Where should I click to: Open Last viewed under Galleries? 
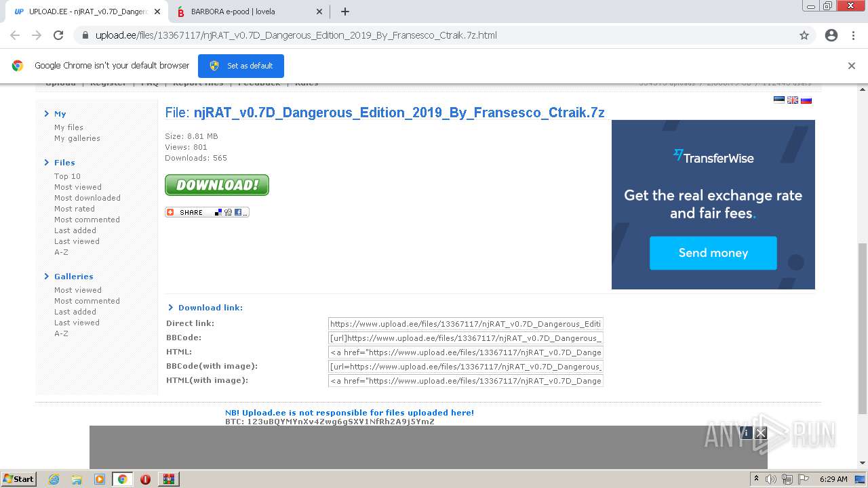77,323
